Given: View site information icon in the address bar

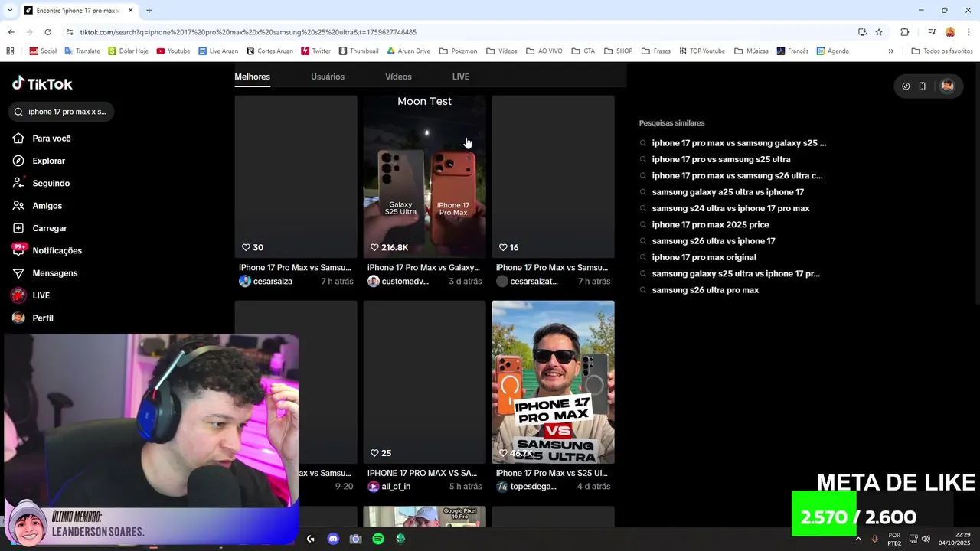Looking at the screenshot, I should (x=70, y=32).
